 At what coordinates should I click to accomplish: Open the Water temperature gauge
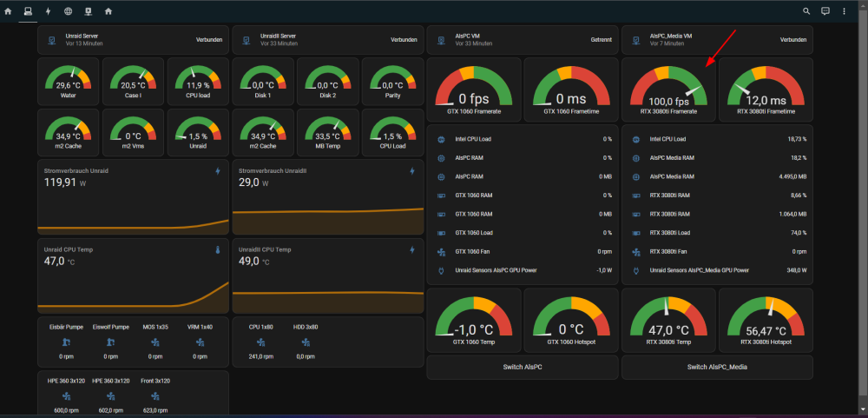pyautogui.click(x=68, y=81)
